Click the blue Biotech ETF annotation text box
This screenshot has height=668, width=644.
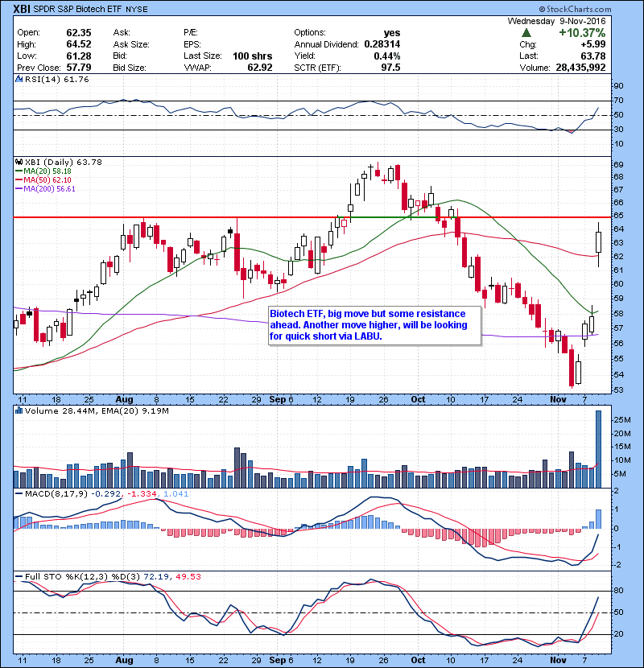[x=374, y=325]
